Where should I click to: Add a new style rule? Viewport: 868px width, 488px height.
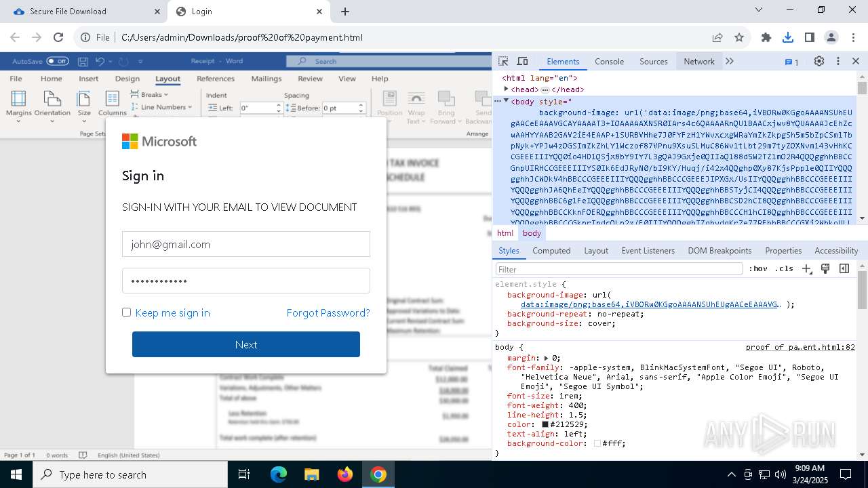click(x=806, y=269)
